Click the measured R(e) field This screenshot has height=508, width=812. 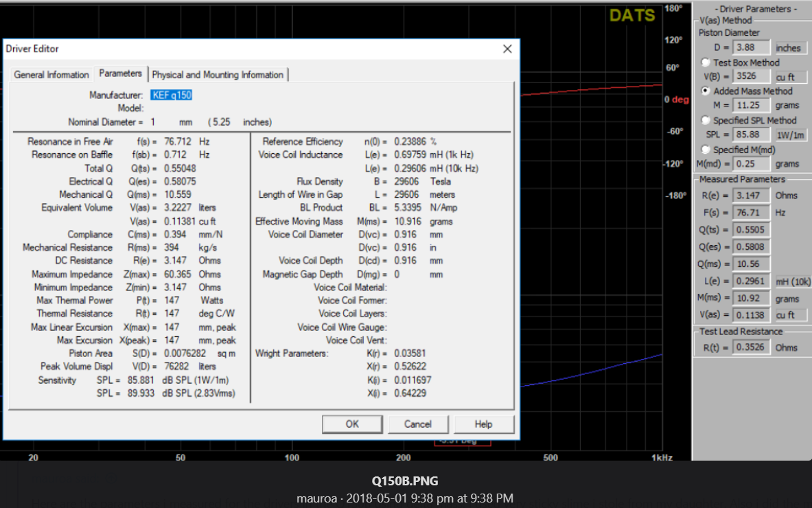[751, 195]
